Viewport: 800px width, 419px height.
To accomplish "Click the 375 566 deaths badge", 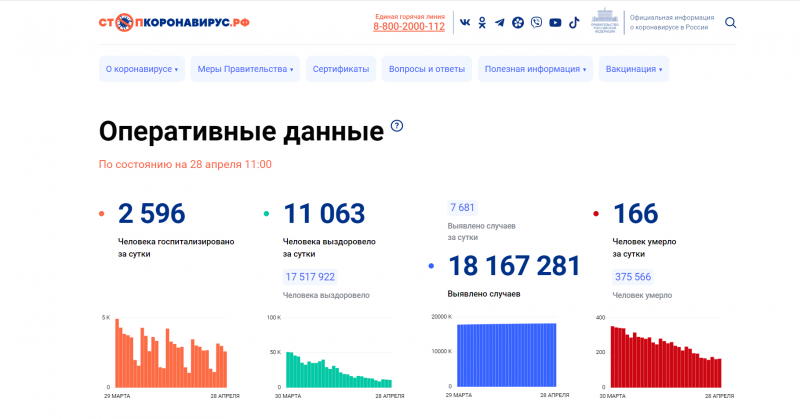I will coord(633,277).
